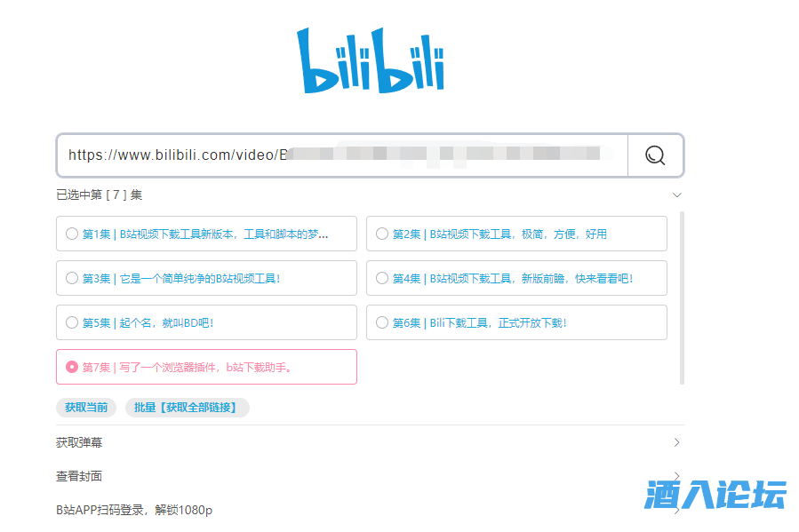Select episode 第2集 radio button

(382, 234)
